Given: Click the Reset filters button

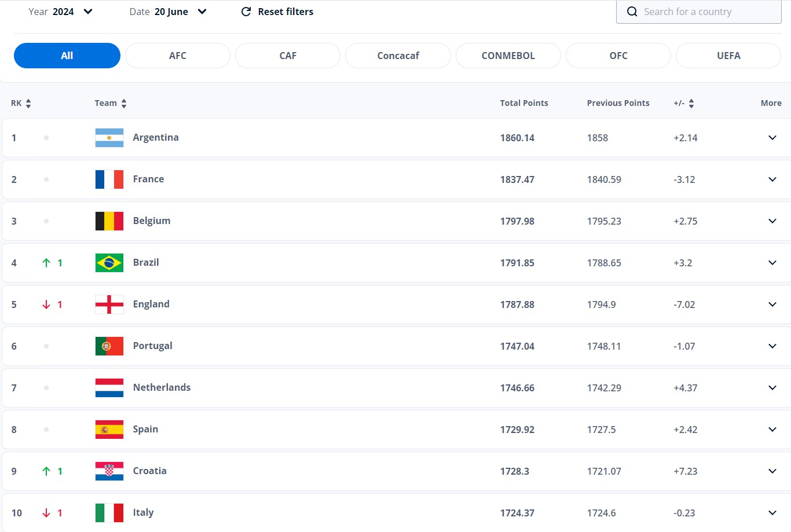Looking at the screenshot, I should coord(277,12).
